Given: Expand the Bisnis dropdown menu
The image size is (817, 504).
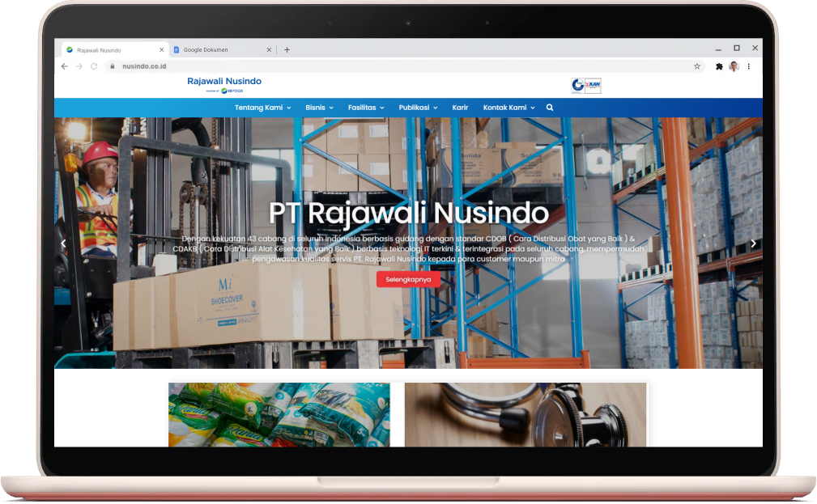Looking at the screenshot, I should point(319,108).
